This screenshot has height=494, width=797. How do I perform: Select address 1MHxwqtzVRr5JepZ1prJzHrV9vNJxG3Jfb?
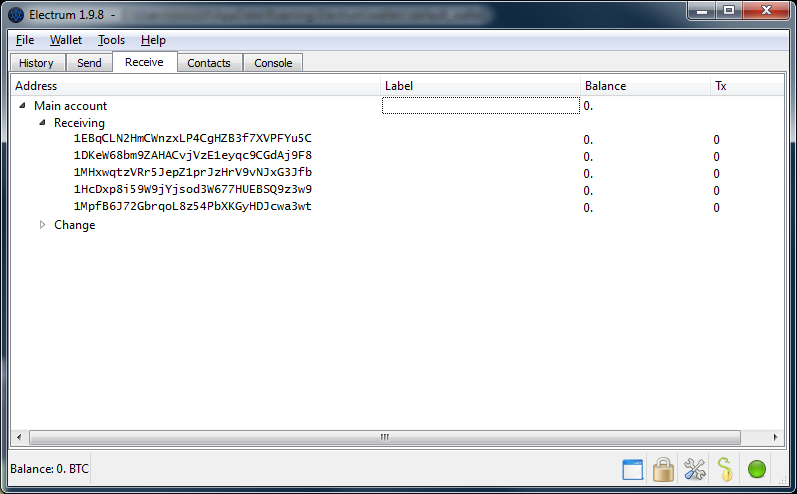click(193, 172)
